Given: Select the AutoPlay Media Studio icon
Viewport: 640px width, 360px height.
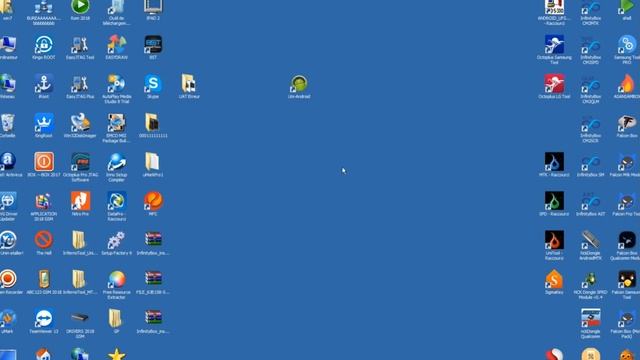Looking at the screenshot, I should [x=117, y=84].
